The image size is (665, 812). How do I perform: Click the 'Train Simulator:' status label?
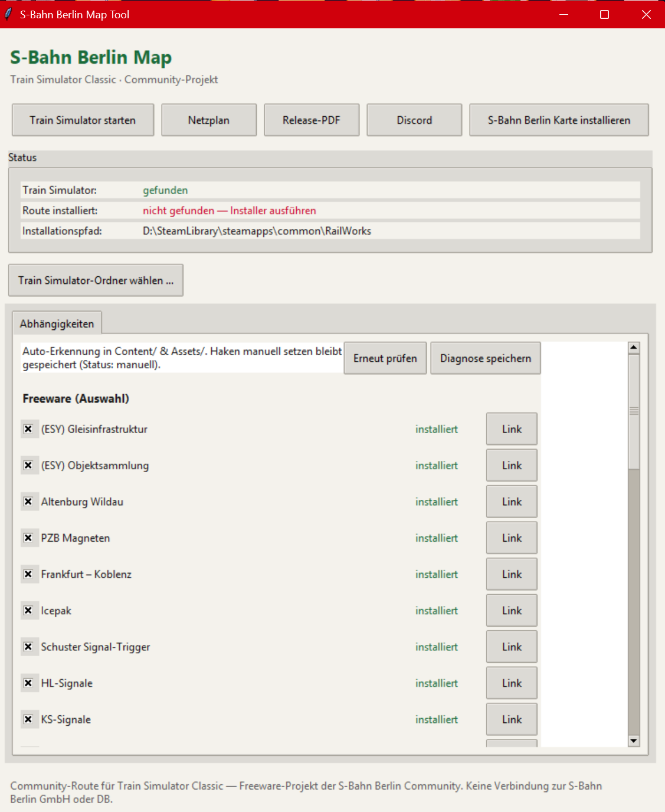tap(60, 190)
